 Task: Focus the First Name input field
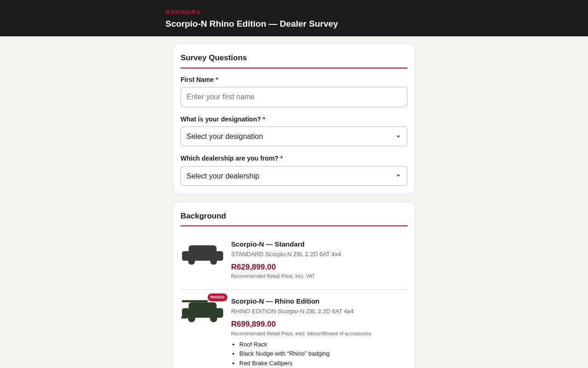(x=294, y=97)
